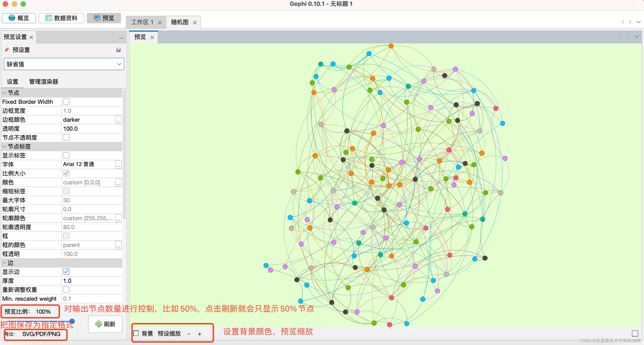This screenshot has height=345, width=644.
Task: Open the 缺省值 preset dropdown
Action: pyautogui.click(x=64, y=64)
